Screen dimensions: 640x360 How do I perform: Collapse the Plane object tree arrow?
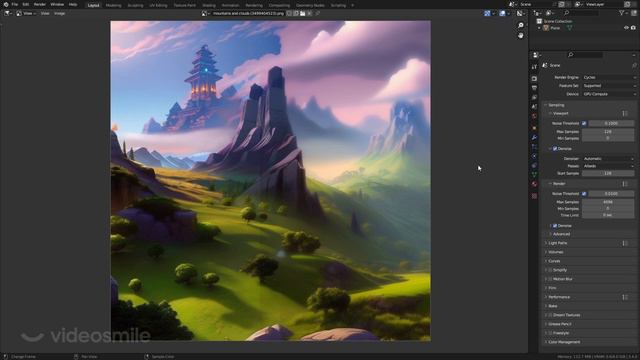click(539, 28)
